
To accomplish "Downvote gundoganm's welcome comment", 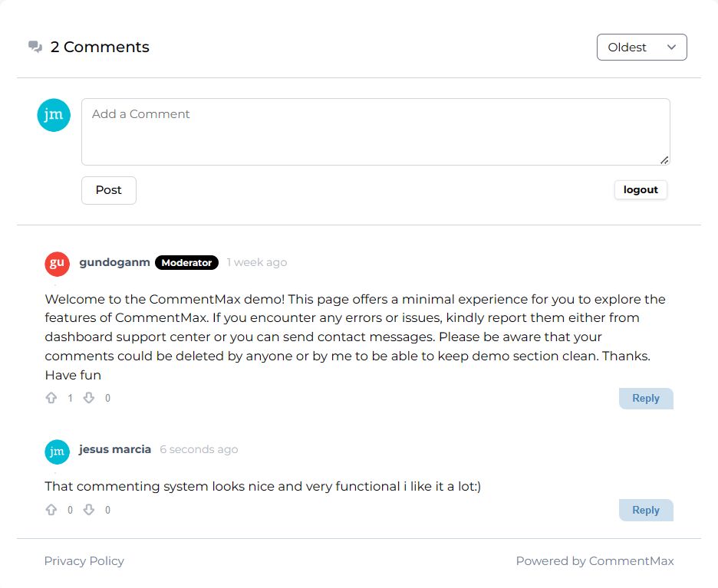I will coord(89,398).
